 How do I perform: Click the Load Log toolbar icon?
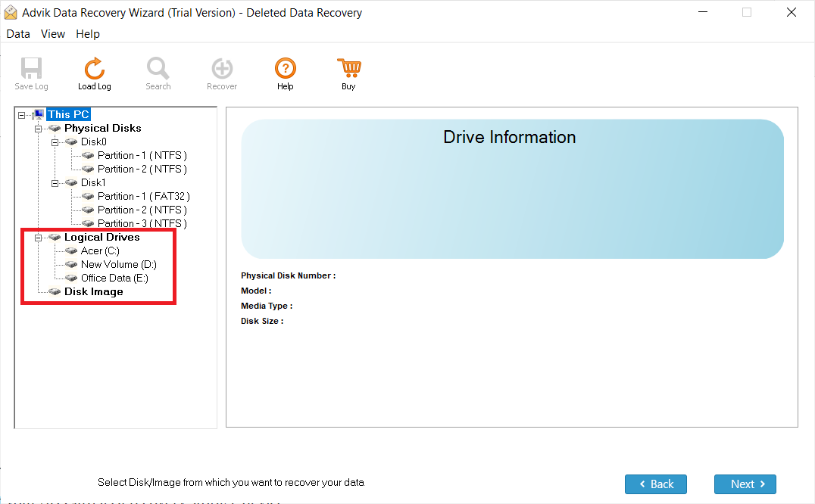94,68
